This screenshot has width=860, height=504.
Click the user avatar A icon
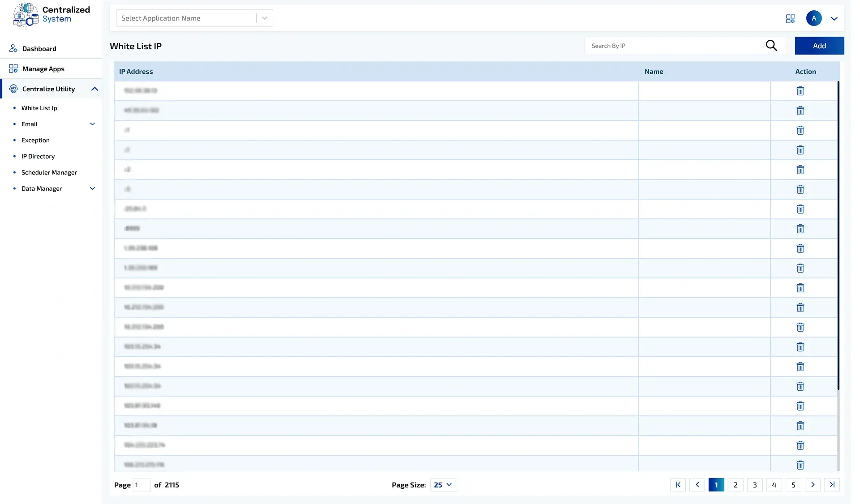[x=814, y=18]
